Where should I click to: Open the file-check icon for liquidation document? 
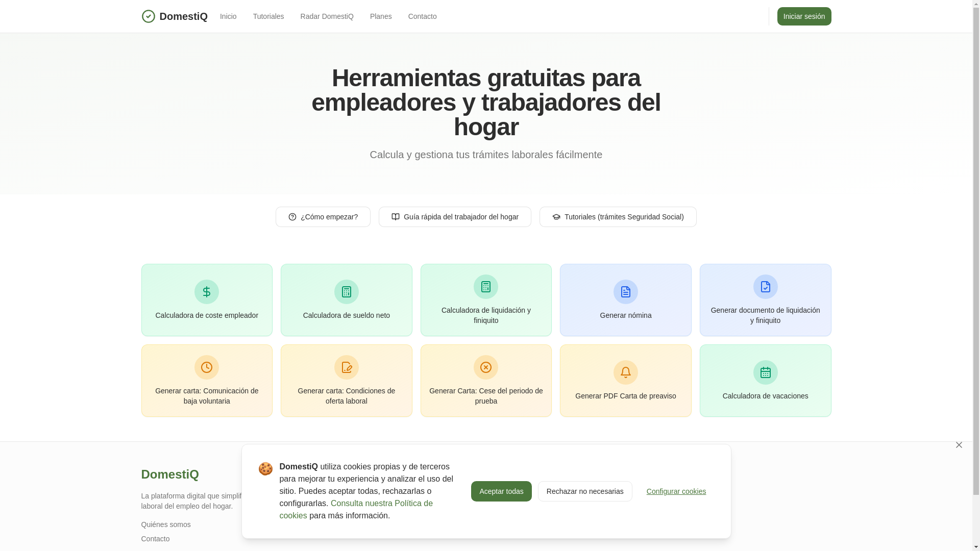coord(766,287)
